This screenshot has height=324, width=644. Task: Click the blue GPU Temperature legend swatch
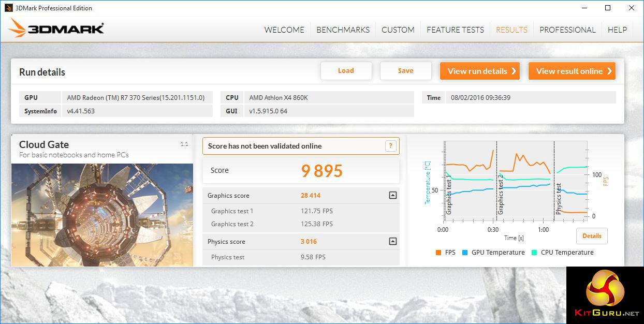(x=465, y=253)
